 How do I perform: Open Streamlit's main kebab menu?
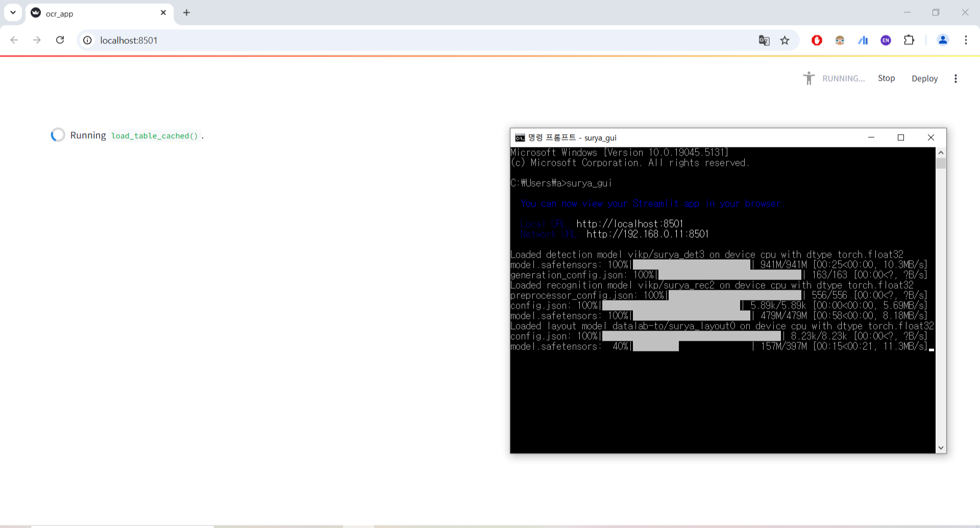(x=955, y=79)
